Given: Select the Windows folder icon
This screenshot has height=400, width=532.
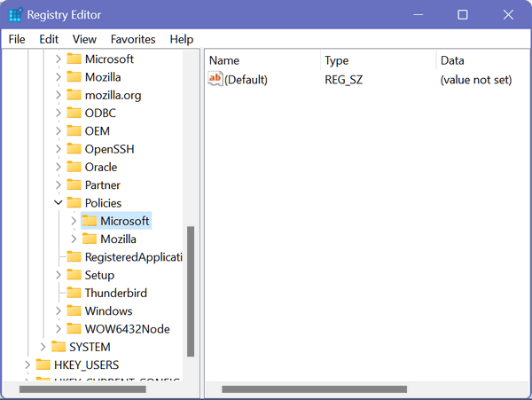Looking at the screenshot, I should pos(74,310).
